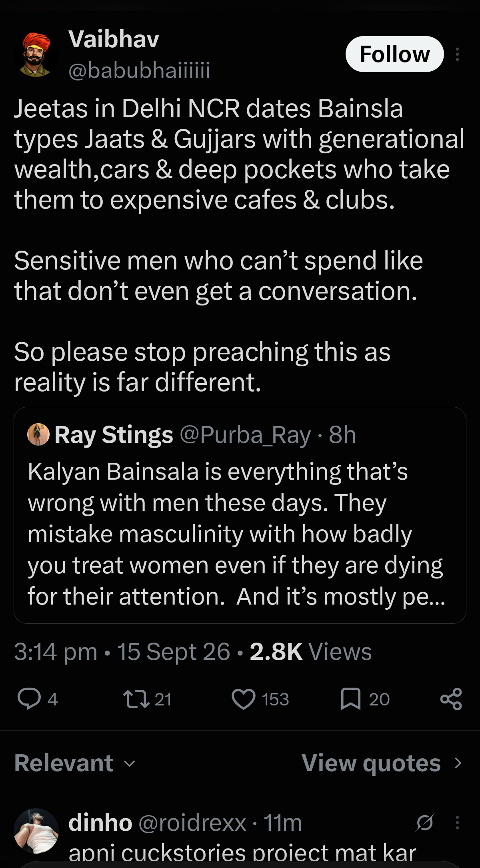Tap the Grok icon on dinho's reply
The image size is (480, 868).
click(424, 823)
